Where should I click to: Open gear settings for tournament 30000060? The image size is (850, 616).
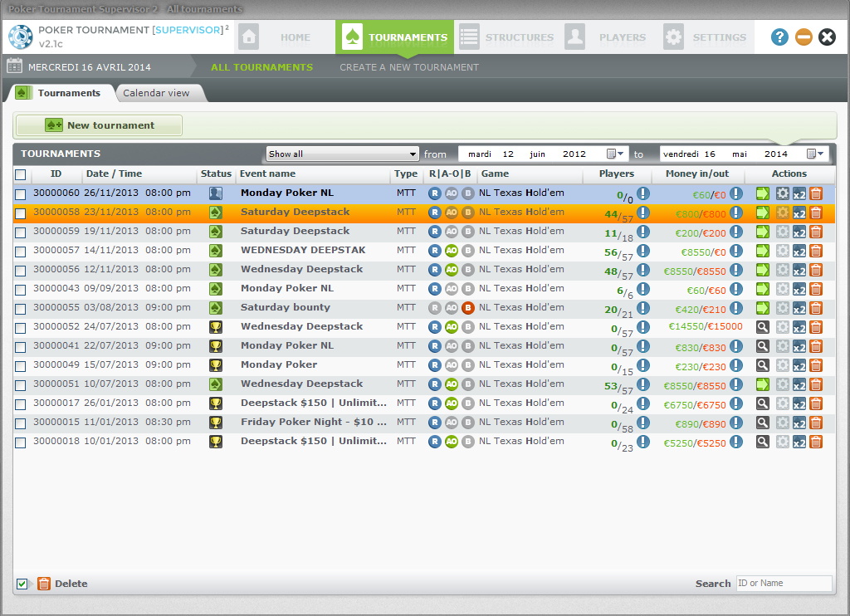coord(782,193)
